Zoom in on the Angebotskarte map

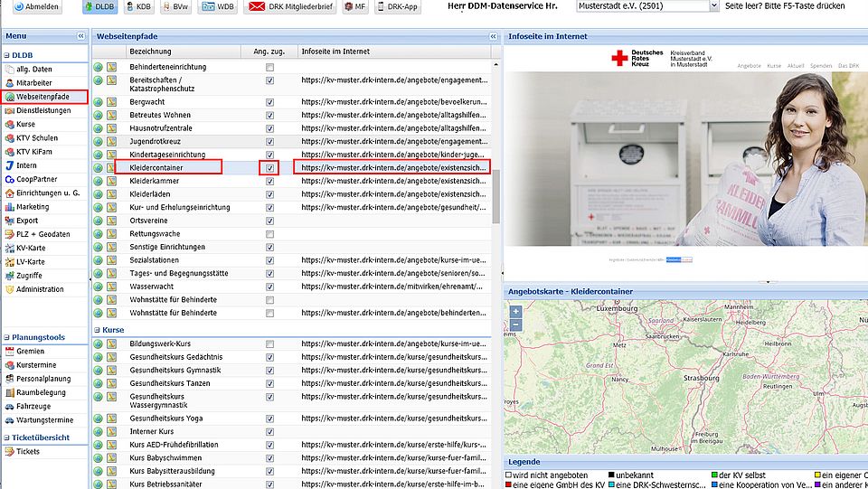515,310
